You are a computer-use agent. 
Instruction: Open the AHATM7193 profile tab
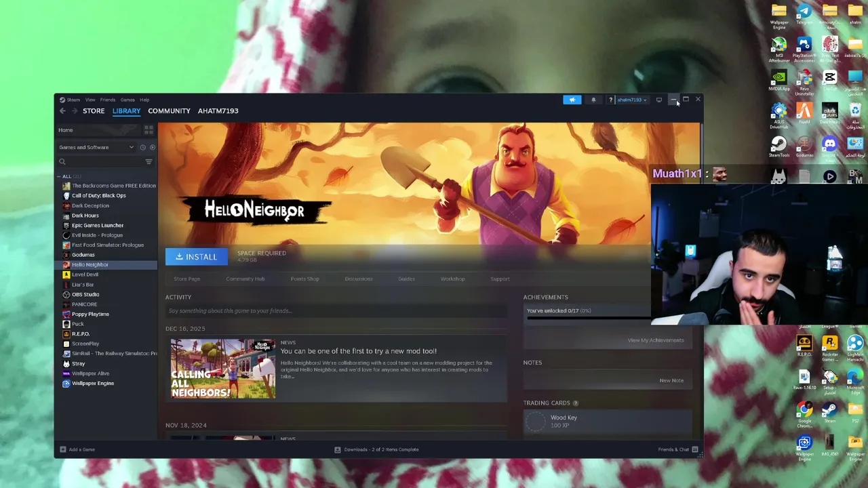point(218,111)
